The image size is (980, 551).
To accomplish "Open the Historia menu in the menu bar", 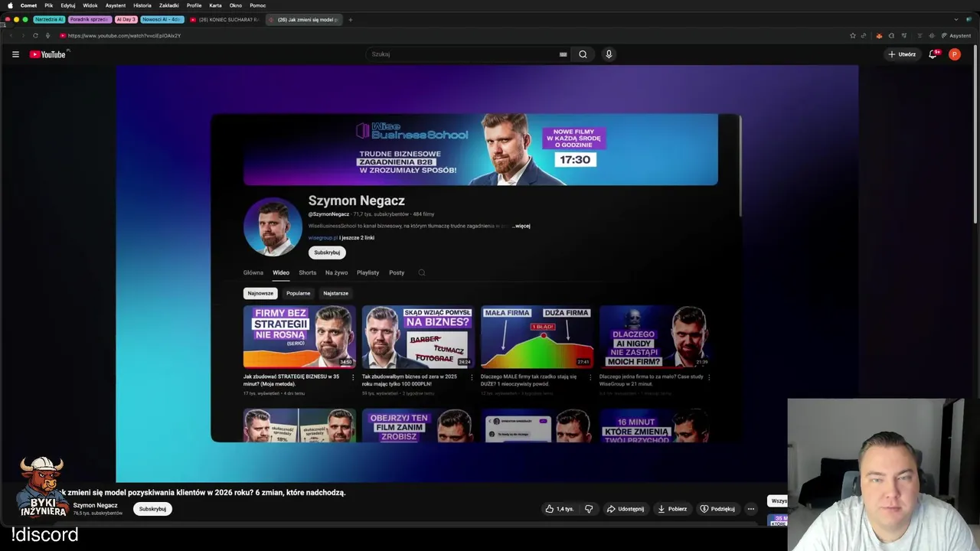I will (x=142, y=5).
